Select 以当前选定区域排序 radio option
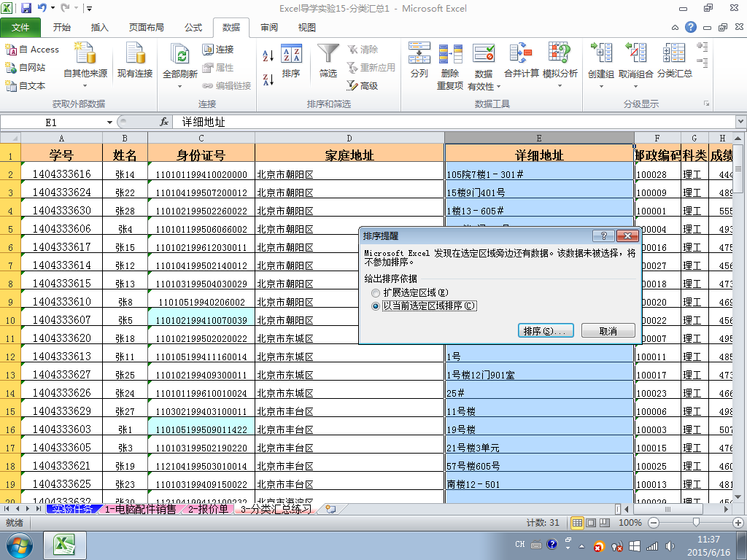The width and height of the screenshot is (747, 560). (x=376, y=306)
